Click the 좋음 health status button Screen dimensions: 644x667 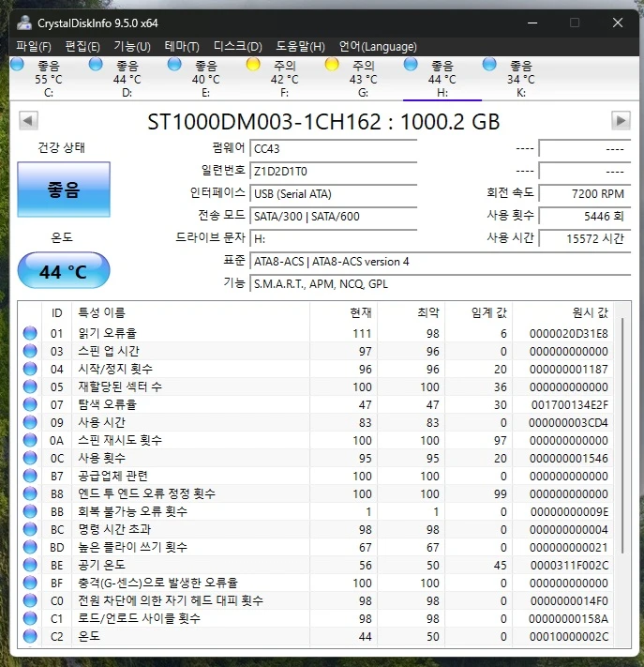64,189
